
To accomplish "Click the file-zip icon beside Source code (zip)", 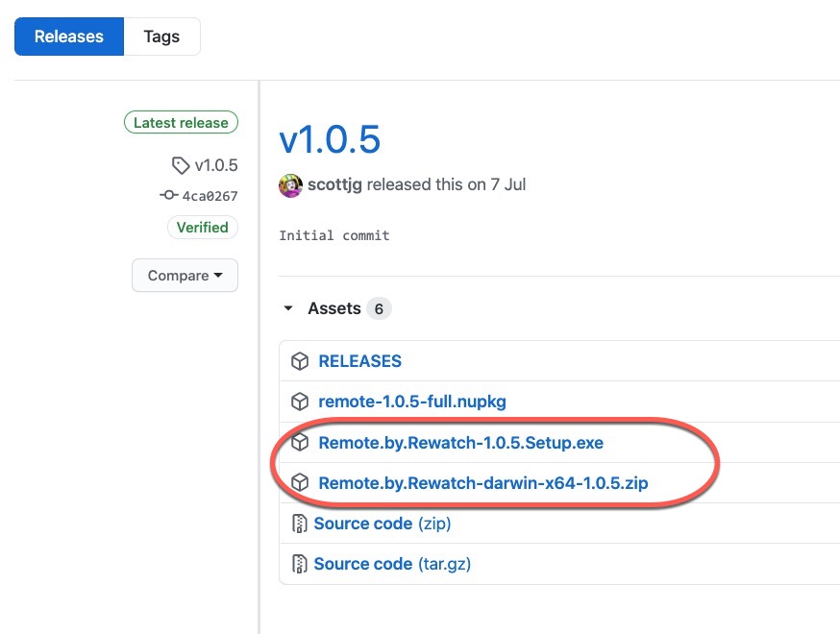I will coord(299,524).
